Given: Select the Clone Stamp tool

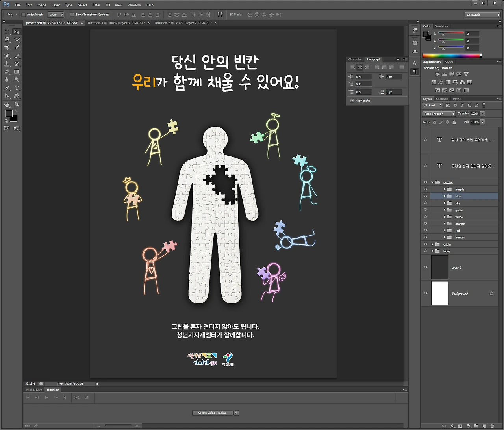Looking at the screenshot, I should (7, 64).
